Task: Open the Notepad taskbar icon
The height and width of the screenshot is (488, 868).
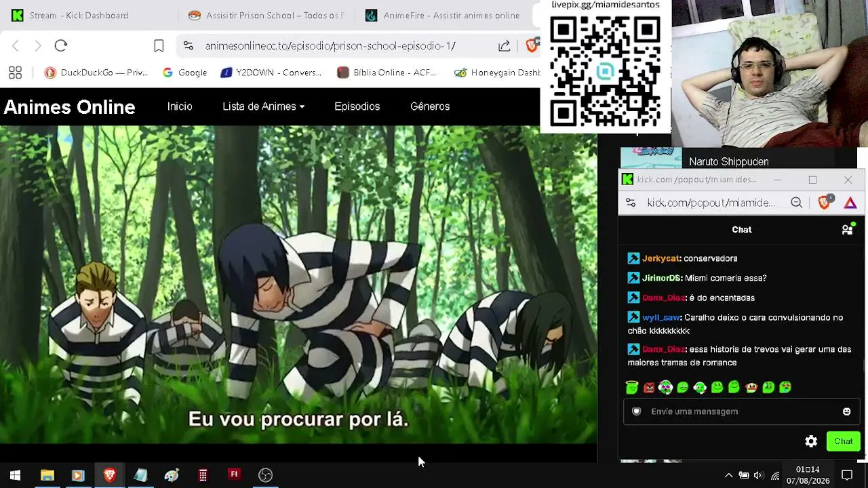Action: [140, 475]
